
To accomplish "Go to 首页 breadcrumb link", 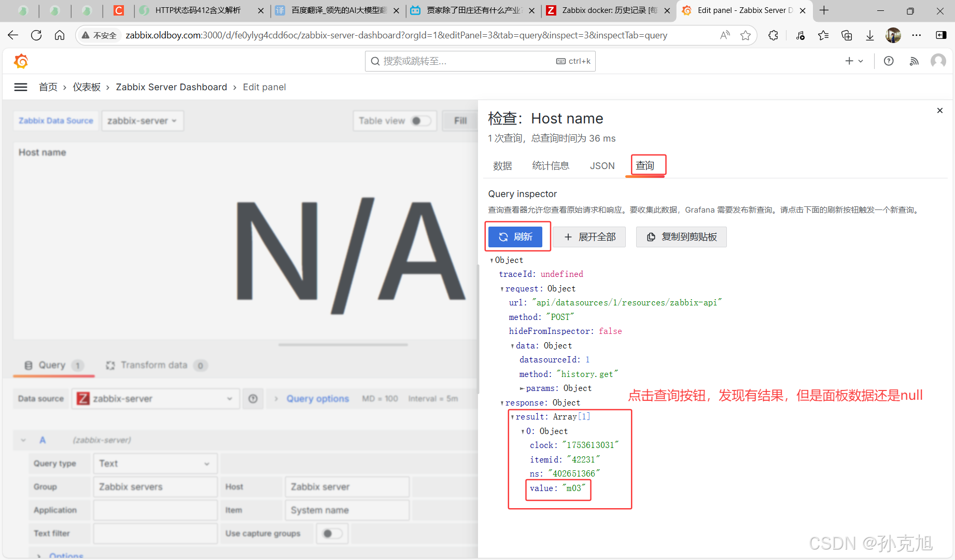I will click(x=48, y=87).
